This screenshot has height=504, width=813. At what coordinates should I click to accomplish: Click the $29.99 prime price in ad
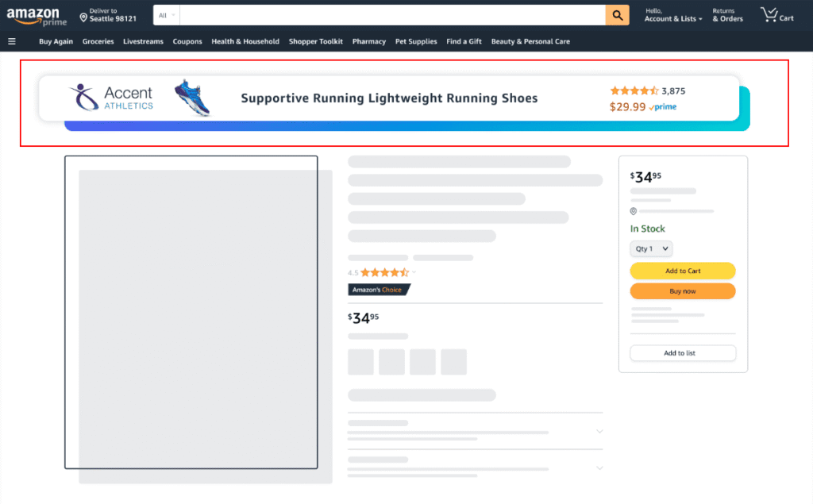point(643,107)
